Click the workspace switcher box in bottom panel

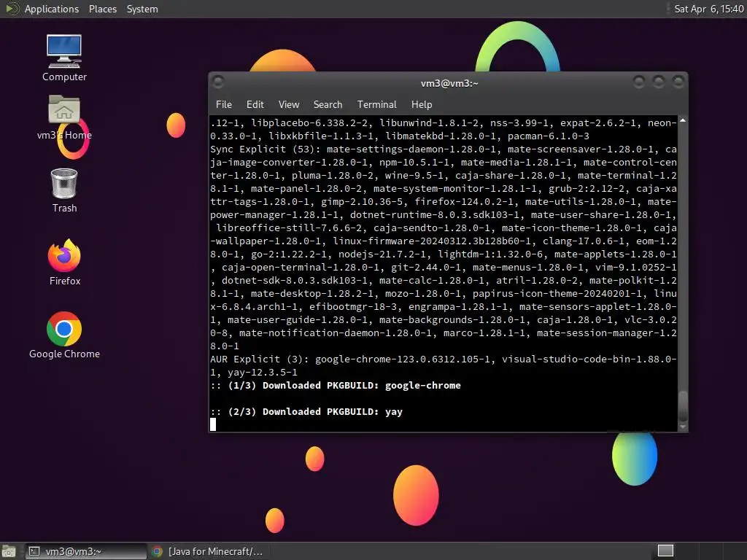[x=665, y=551]
